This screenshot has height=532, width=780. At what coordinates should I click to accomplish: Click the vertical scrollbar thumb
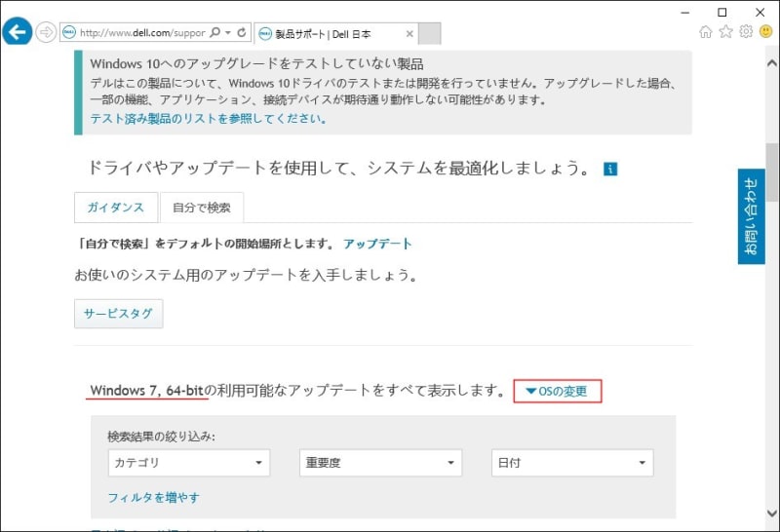coord(772,171)
